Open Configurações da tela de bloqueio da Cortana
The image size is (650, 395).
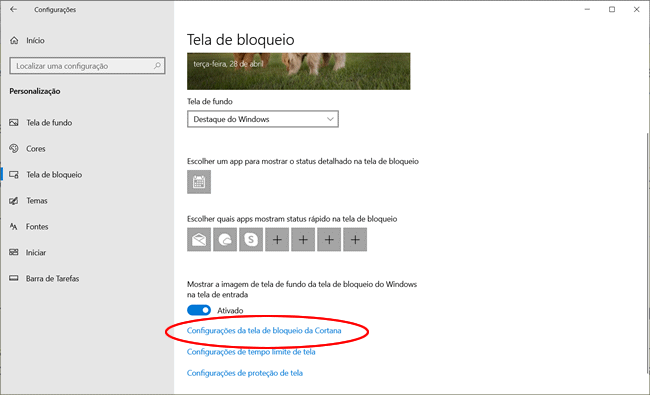point(264,330)
